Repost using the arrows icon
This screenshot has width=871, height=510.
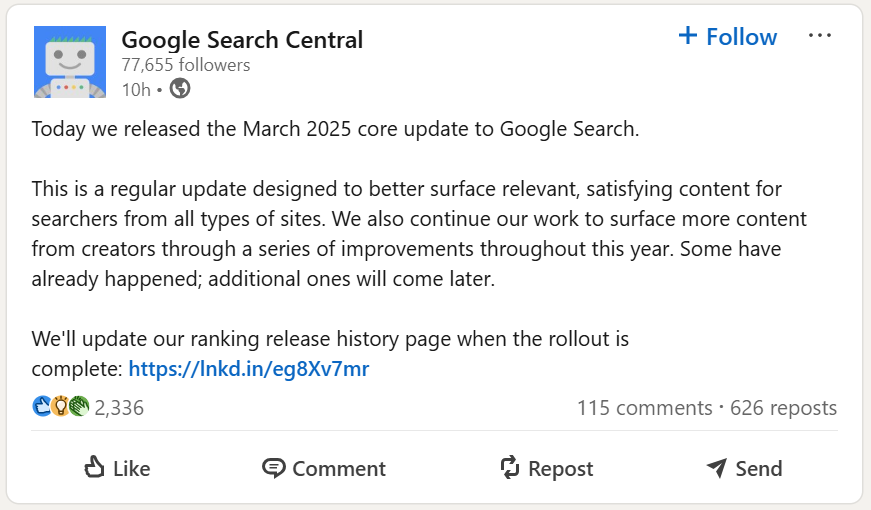(x=510, y=468)
